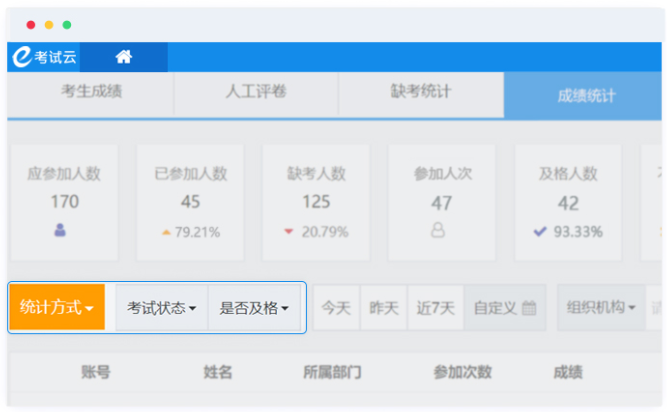Click the 考试云 logo

click(x=44, y=57)
